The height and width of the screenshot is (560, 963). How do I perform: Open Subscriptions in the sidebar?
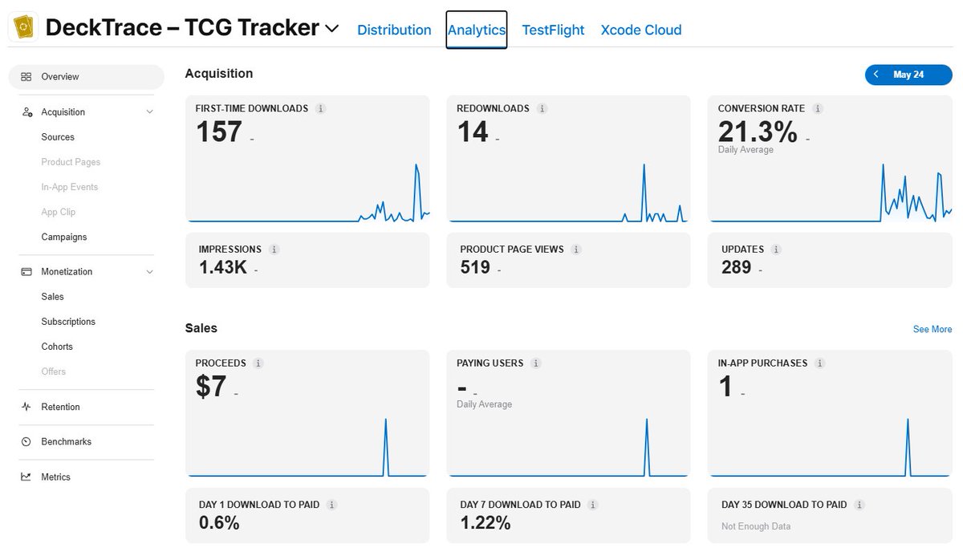[68, 322]
